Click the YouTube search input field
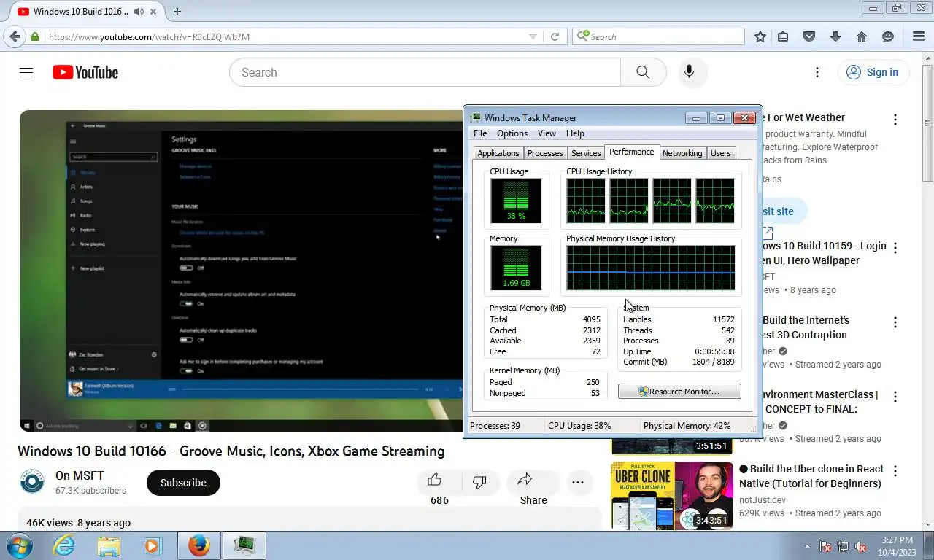 tap(425, 72)
